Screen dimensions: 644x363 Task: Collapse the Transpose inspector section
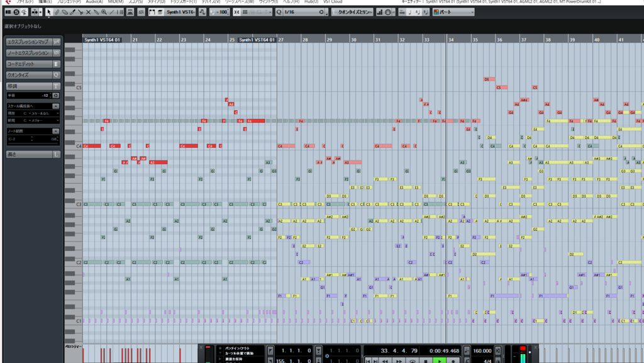(33, 86)
